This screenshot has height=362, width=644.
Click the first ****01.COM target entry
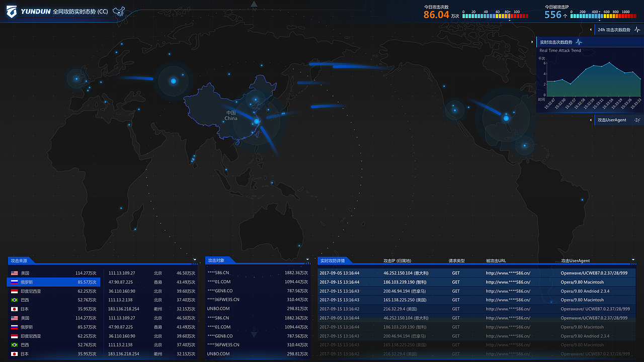219,282
